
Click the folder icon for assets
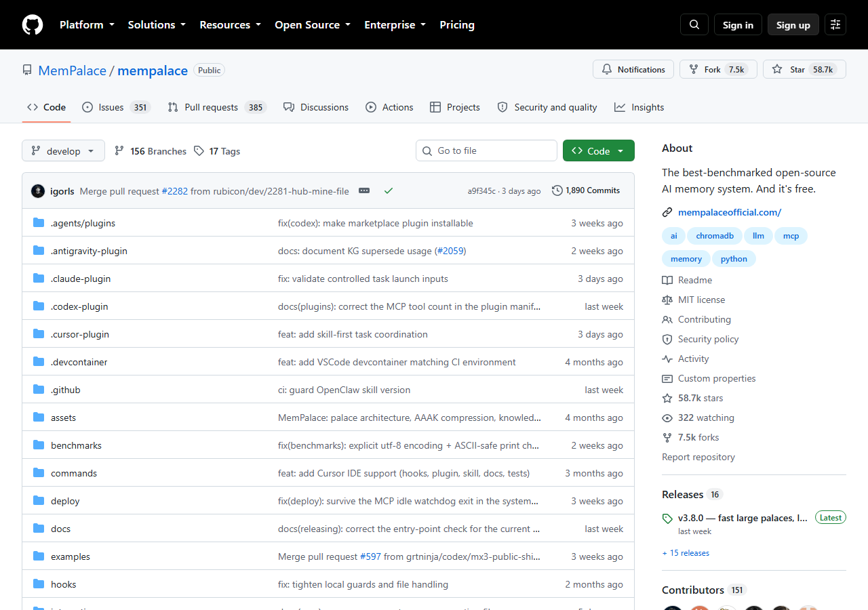point(39,418)
